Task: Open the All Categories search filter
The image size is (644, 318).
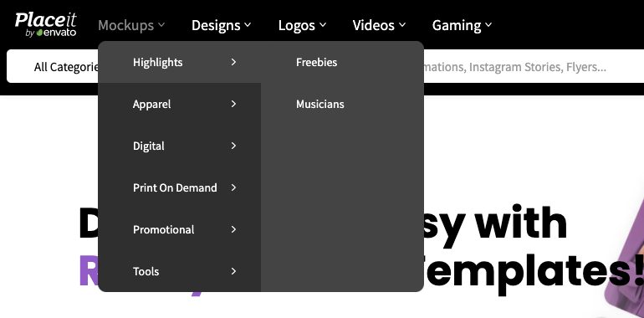Action: pos(53,67)
